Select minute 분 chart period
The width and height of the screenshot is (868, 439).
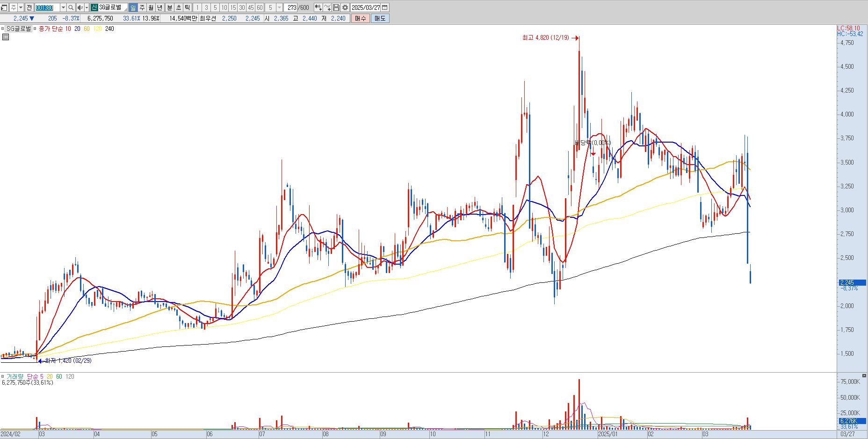[x=169, y=7]
